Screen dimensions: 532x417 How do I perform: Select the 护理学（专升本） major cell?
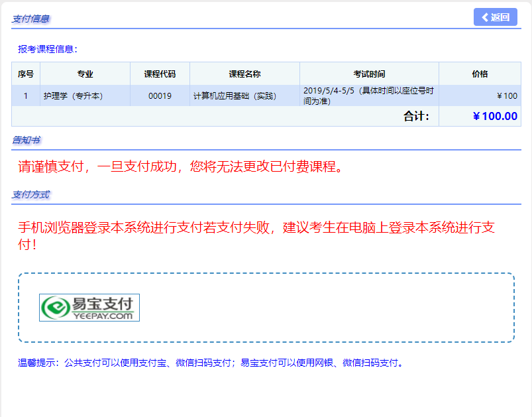pyautogui.click(x=73, y=96)
